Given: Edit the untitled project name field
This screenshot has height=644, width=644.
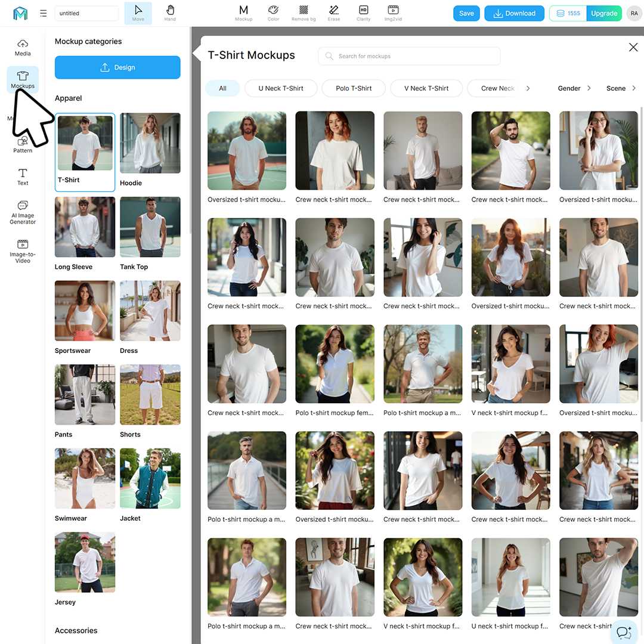Looking at the screenshot, I should (86, 13).
